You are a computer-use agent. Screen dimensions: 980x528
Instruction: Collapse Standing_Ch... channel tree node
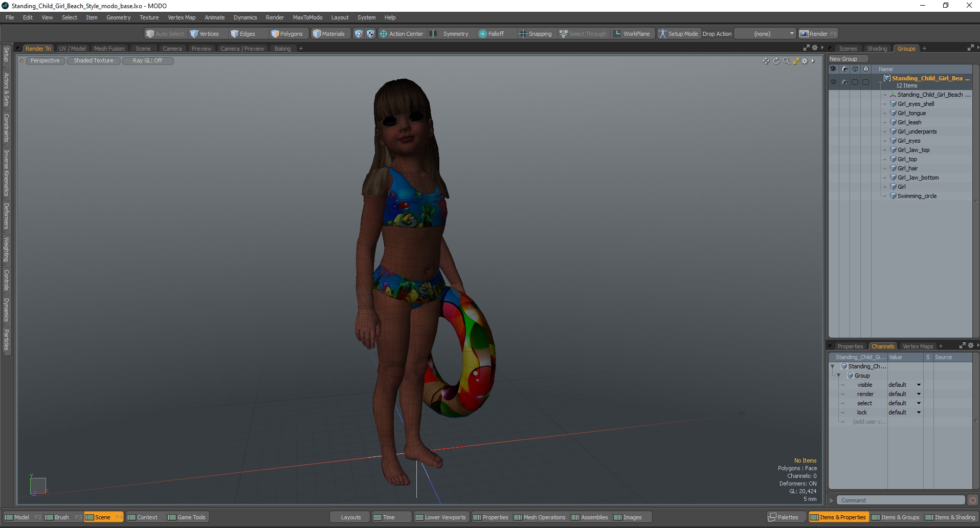click(x=832, y=366)
